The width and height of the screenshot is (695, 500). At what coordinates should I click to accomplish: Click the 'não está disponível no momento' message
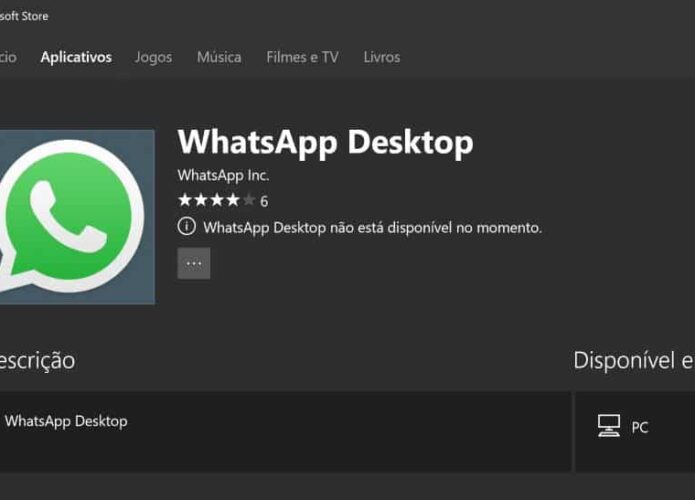coord(372,228)
